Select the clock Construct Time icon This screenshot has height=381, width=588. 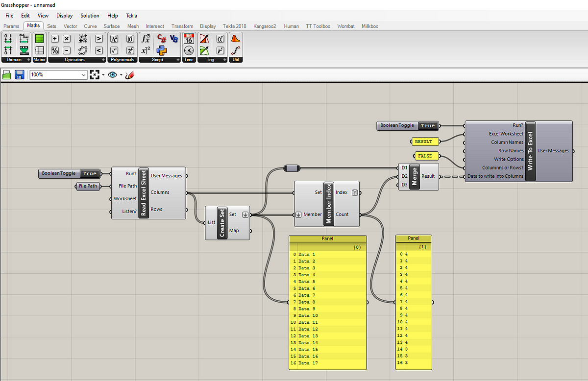click(189, 50)
